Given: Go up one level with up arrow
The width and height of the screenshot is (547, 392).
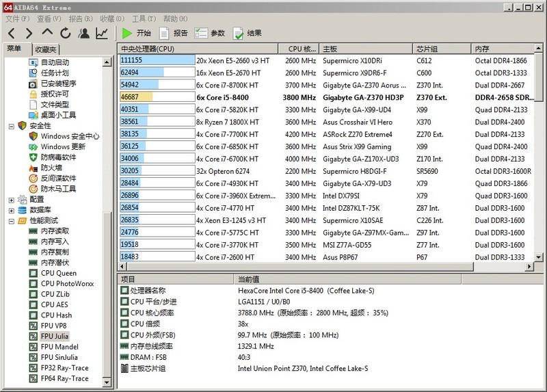Looking at the screenshot, I should click(47, 32).
